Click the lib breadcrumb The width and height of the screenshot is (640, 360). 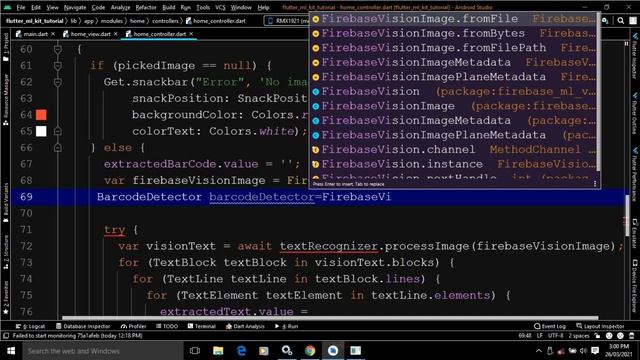coord(73,21)
